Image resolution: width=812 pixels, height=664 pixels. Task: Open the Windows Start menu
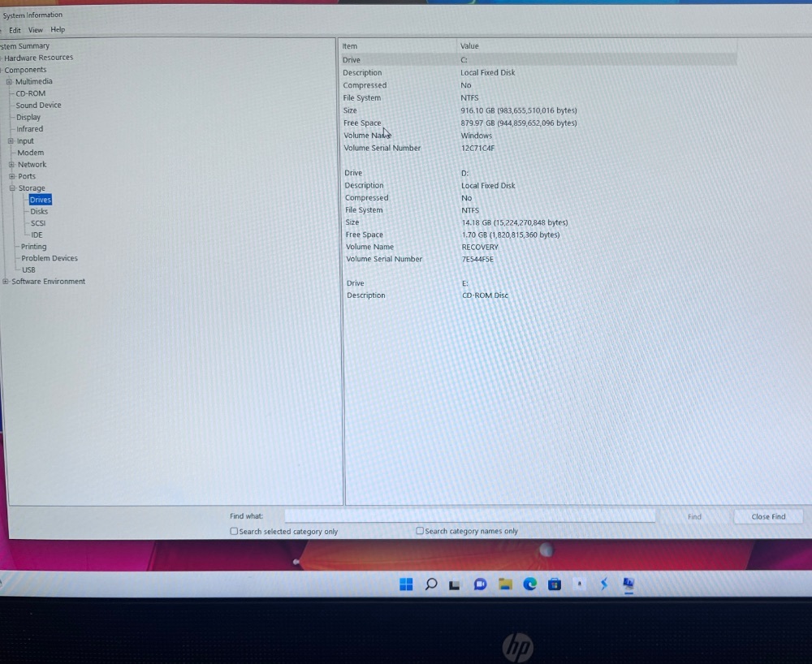pyautogui.click(x=406, y=584)
